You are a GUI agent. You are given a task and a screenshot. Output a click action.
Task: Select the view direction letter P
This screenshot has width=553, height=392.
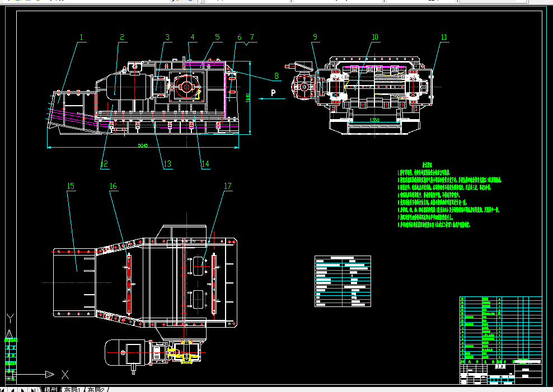click(273, 93)
